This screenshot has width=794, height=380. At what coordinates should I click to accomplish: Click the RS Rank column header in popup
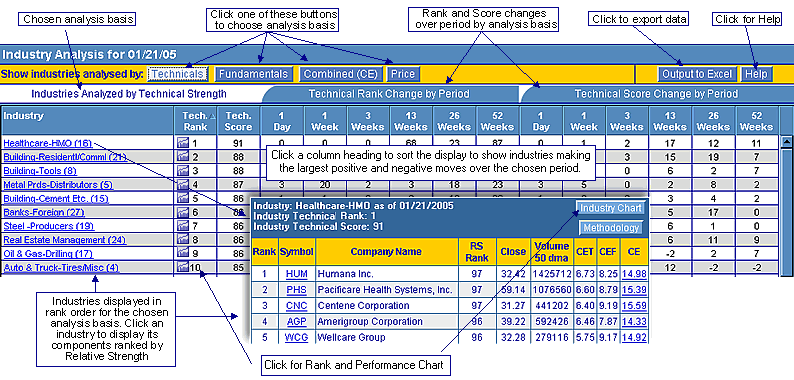[x=477, y=252]
